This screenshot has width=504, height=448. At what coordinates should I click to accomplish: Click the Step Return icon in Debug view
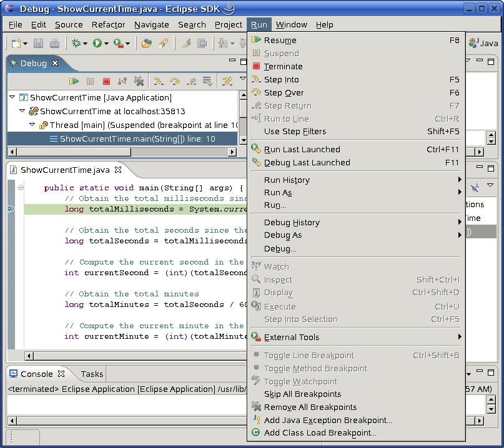tap(191, 81)
